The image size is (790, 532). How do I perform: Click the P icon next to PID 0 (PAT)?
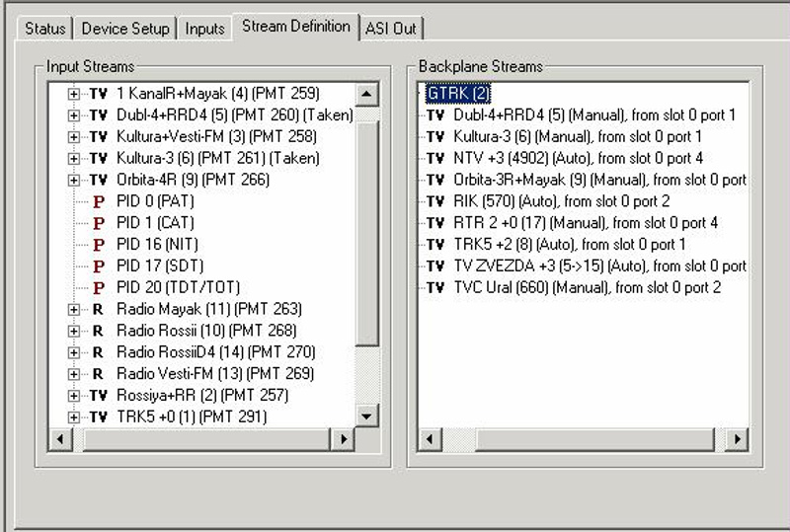[99, 201]
